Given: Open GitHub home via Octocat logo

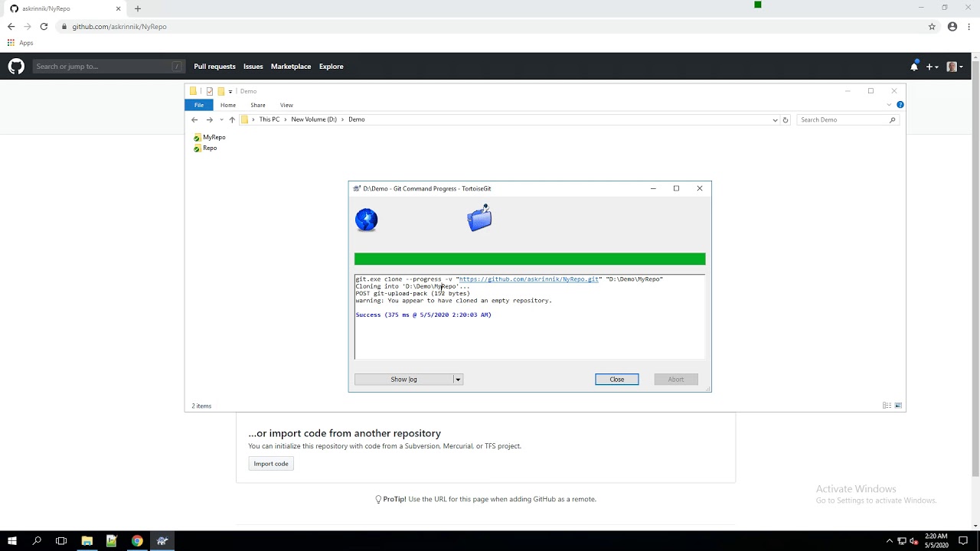Looking at the screenshot, I should click(16, 67).
